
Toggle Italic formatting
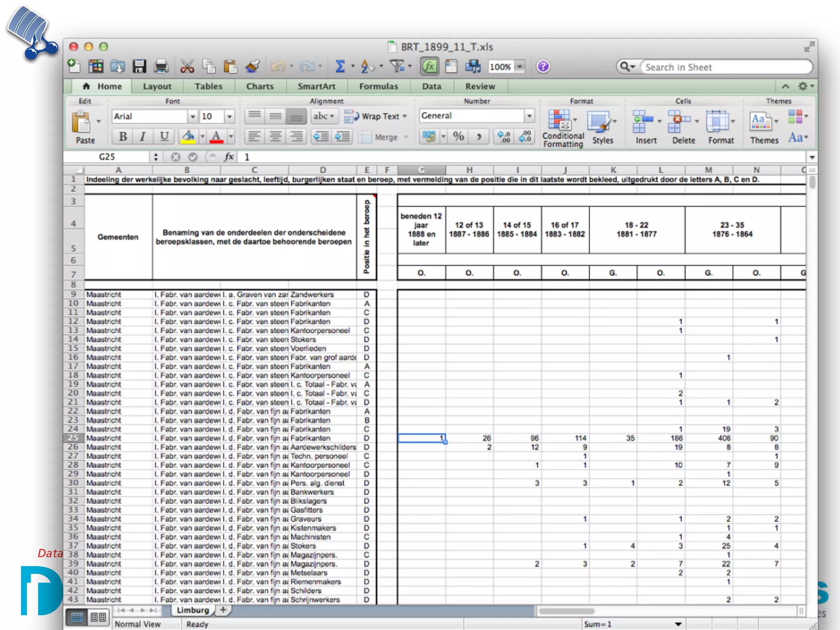143,137
